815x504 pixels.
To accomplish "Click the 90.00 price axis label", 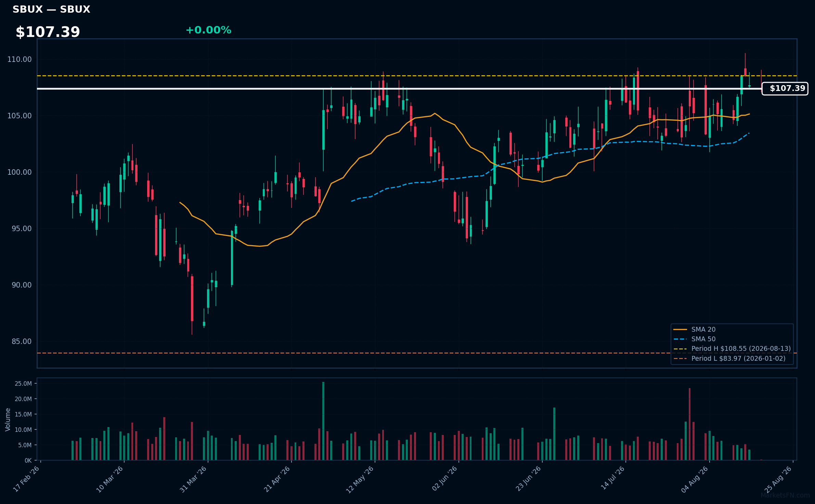I will [x=22, y=285].
